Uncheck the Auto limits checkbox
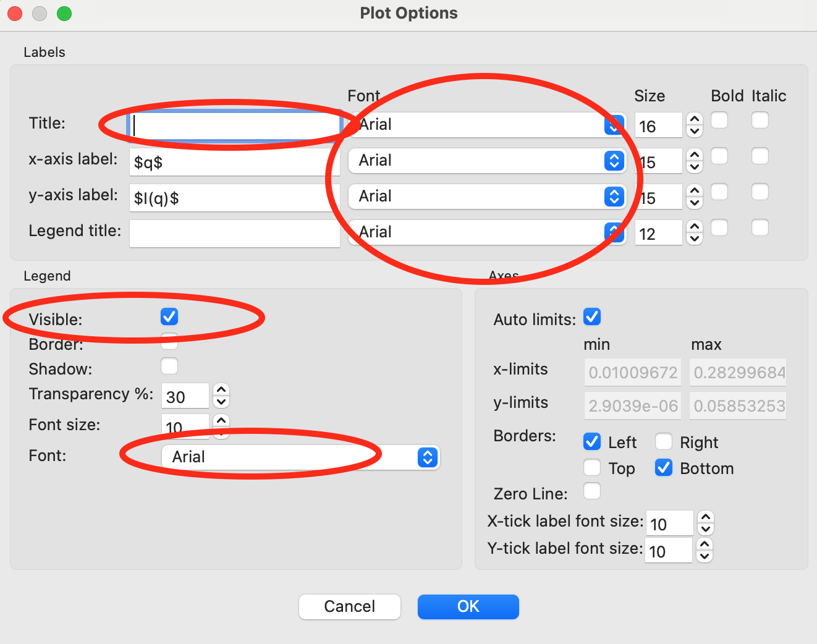This screenshot has width=817, height=644. tap(592, 317)
